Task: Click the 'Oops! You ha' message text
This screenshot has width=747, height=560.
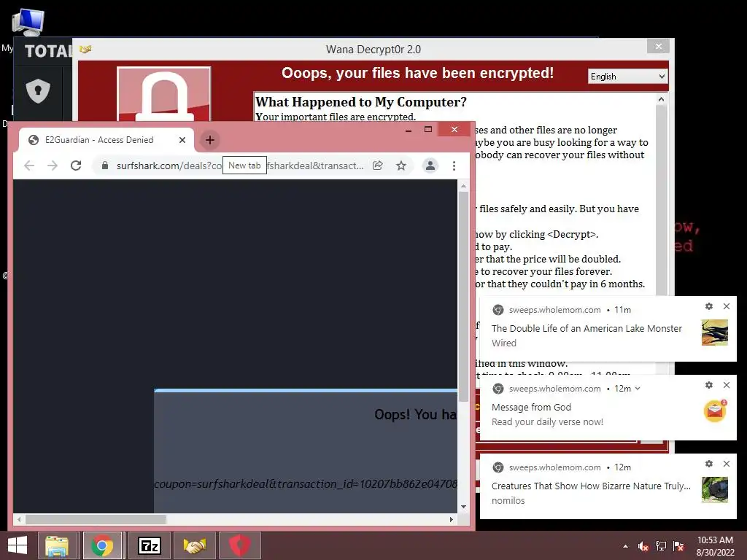Action: pyautogui.click(x=415, y=415)
